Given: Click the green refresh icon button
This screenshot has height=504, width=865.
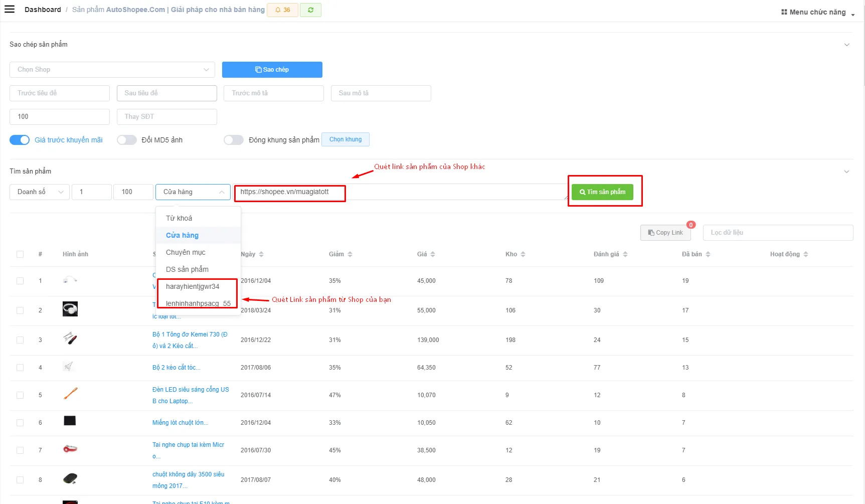Looking at the screenshot, I should [x=310, y=10].
